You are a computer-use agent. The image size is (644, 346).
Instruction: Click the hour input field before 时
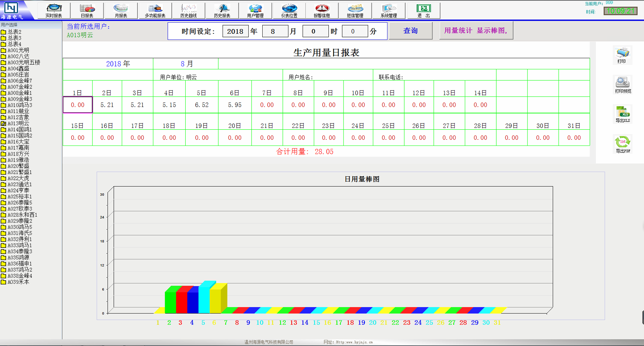(315, 31)
